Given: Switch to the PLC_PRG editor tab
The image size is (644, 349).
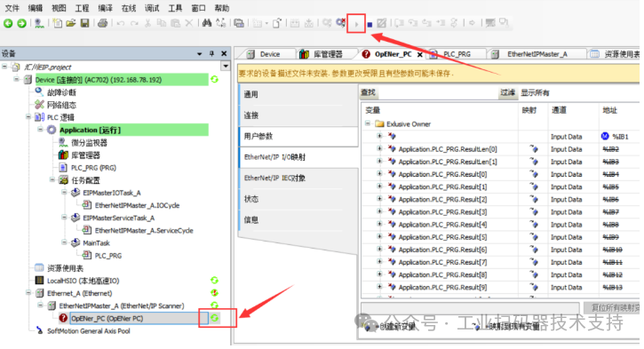Looking at the screenshot, I should tap(457, 54).
